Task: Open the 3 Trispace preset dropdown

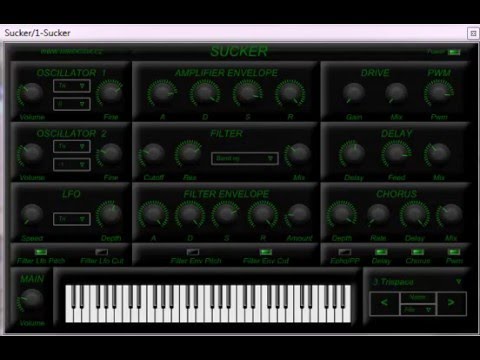Action: 417,282
